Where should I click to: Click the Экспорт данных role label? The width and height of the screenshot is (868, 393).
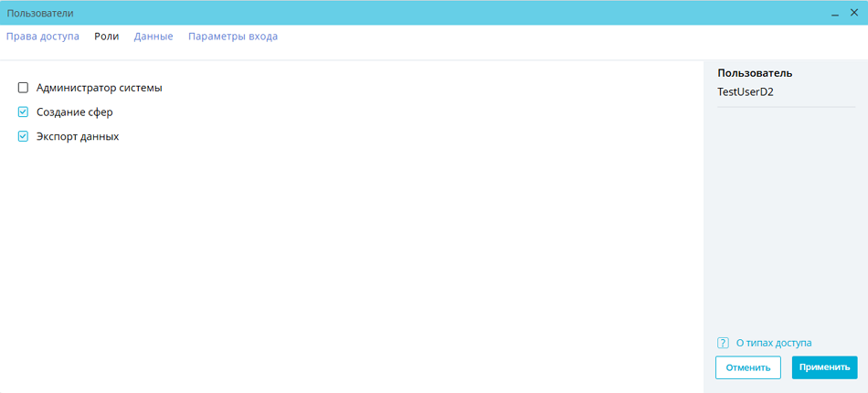(78, 136)
